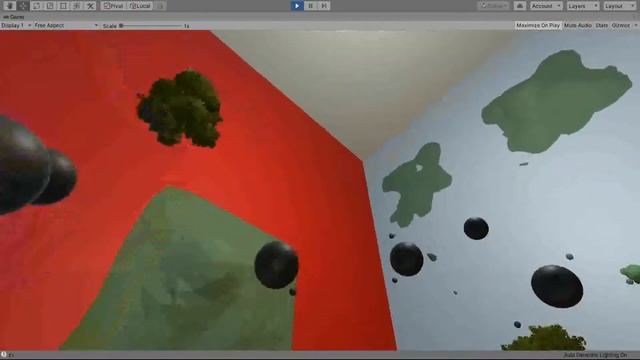The image size is (640, 360).
Task: Click the Auto Generate Lighting status text
Action: [595, 356]
